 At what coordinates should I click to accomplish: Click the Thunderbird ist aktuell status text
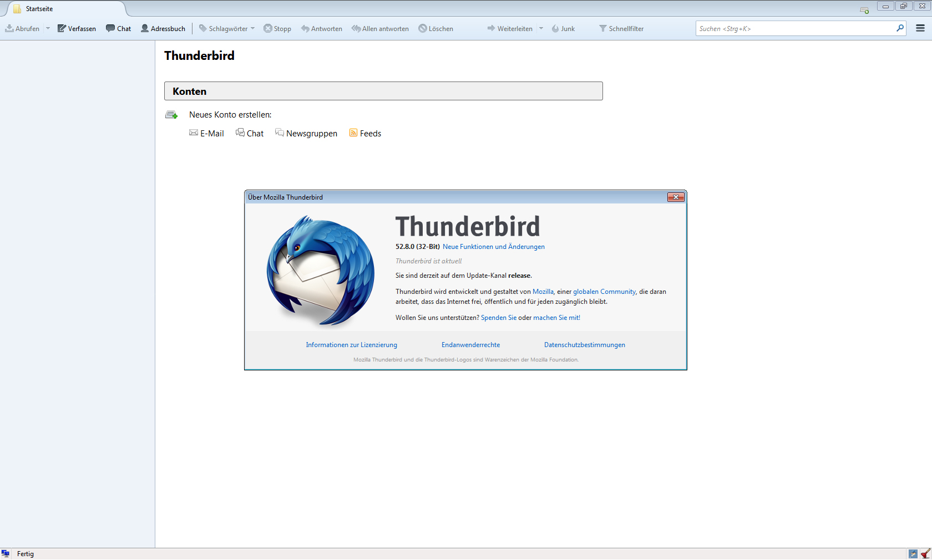pyautogui.click(x=428, y=261)
